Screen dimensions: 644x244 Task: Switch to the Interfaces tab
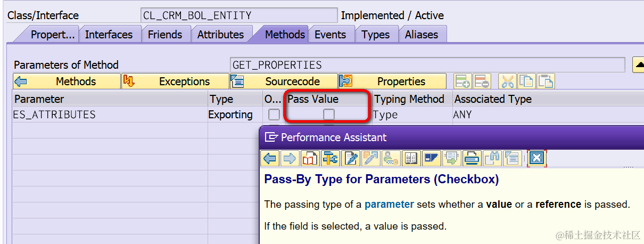pos(109,35)
